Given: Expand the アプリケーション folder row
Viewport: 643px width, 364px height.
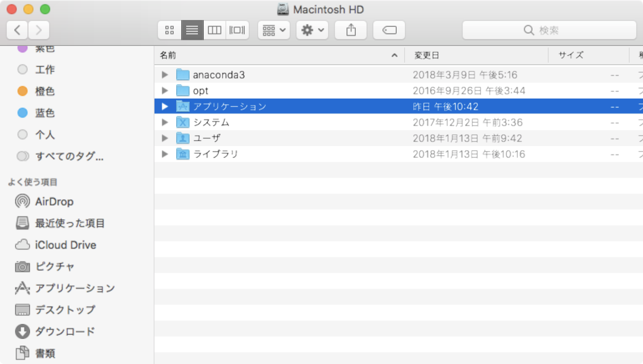Looking at the screenshot, I should coord(165,106).
